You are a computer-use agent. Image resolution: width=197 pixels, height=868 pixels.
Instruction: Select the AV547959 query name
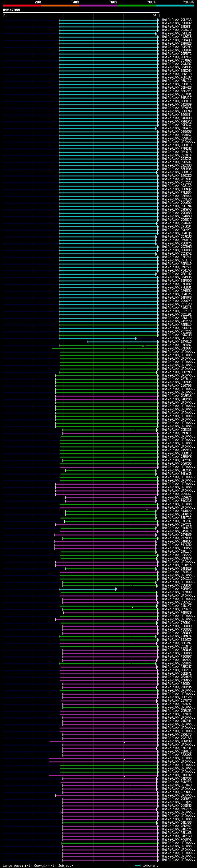coord(11,10)
